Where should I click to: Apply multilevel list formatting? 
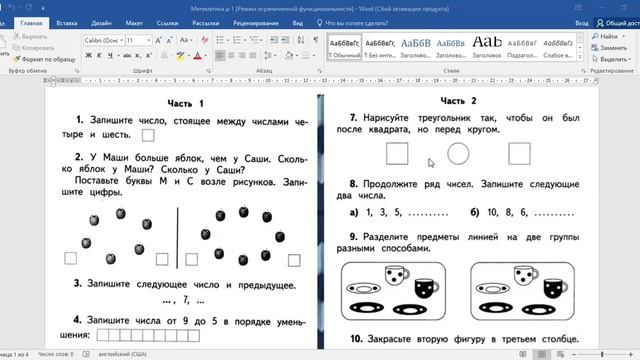(254, 40)
